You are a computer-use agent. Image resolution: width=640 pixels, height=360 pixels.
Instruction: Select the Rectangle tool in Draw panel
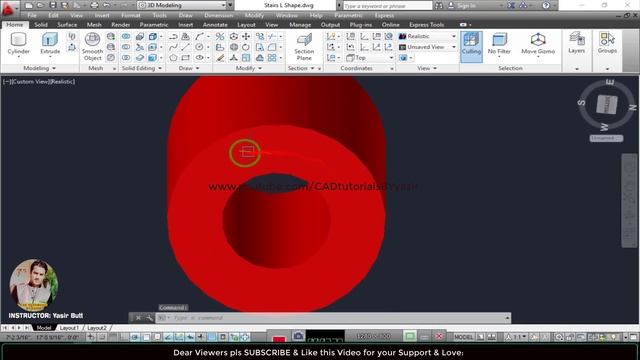pyautogui.click(x=185, y=58)
